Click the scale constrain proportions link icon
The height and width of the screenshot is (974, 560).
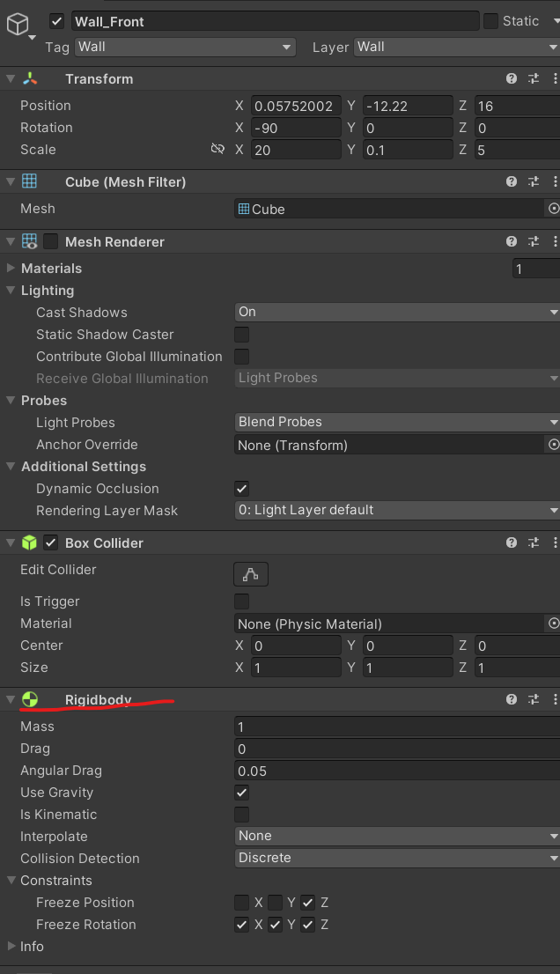click(x=217, y=150)
